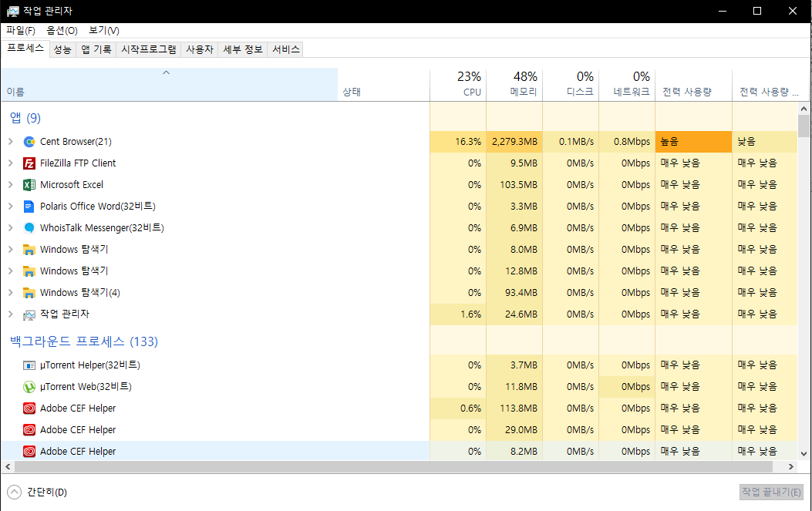Viewport: 812px width, 511px height.
Task: Click the FileZilla FTP Client icon
Action: click(29, 163)
